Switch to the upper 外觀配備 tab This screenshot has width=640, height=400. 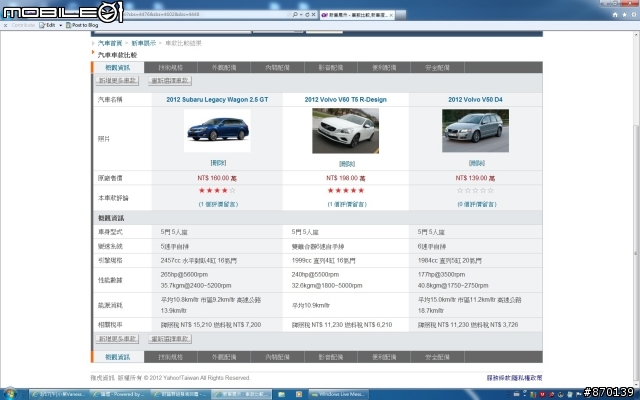224,67
